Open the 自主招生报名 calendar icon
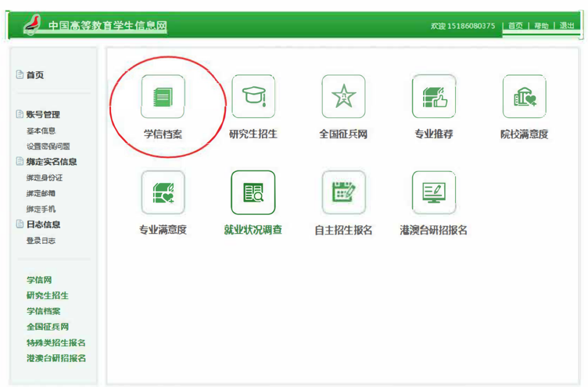 point(344,192)
